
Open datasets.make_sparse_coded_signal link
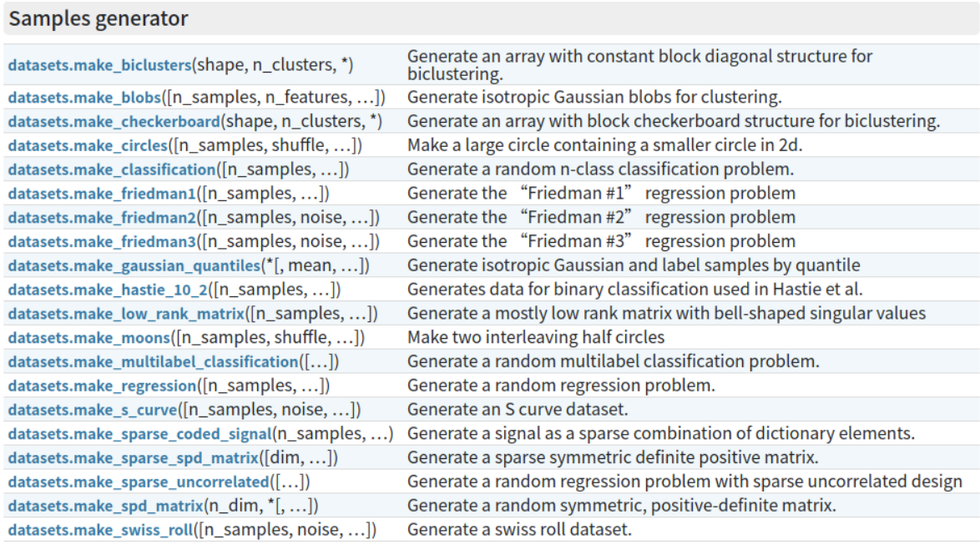coord(139,434)
